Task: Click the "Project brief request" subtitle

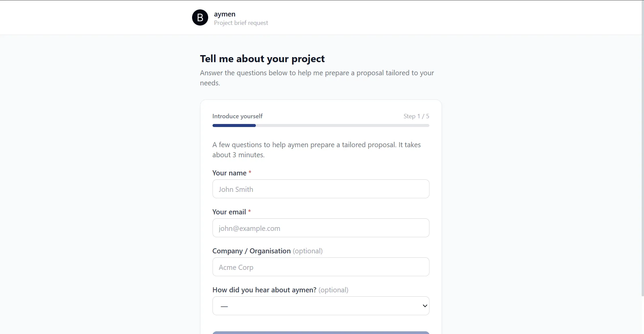Action: [x=241, y=23]
